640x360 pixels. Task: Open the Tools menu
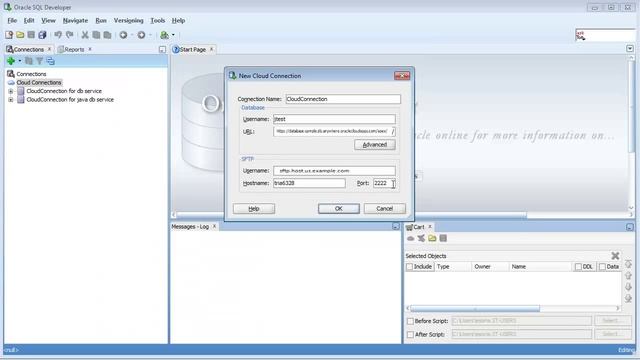coord(158,20)
